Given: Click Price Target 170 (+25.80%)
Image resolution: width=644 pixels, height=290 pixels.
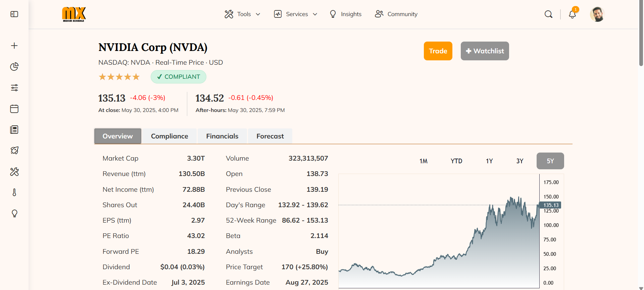Looking at the screenshot, I should click(305, 267).
